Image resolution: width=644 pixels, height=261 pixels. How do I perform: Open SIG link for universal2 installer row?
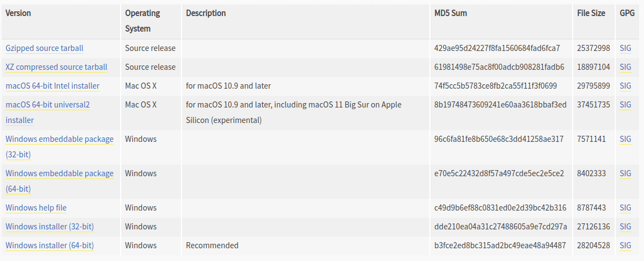[625, 105]
